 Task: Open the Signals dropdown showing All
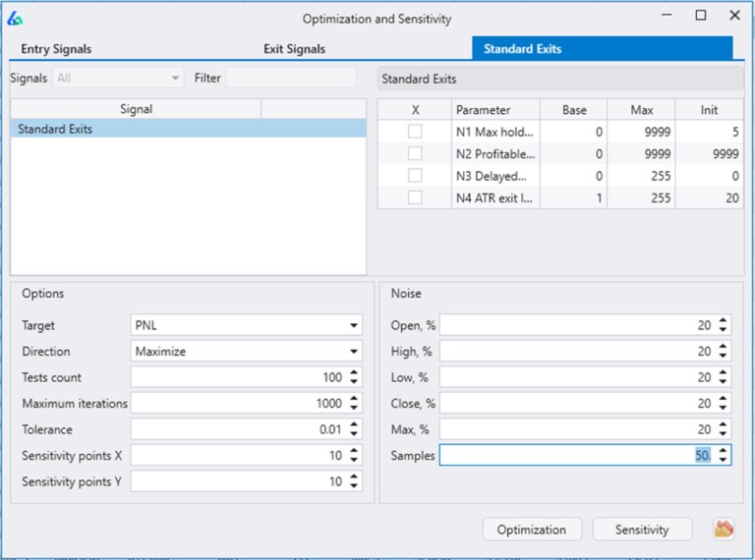coord(118,78)
